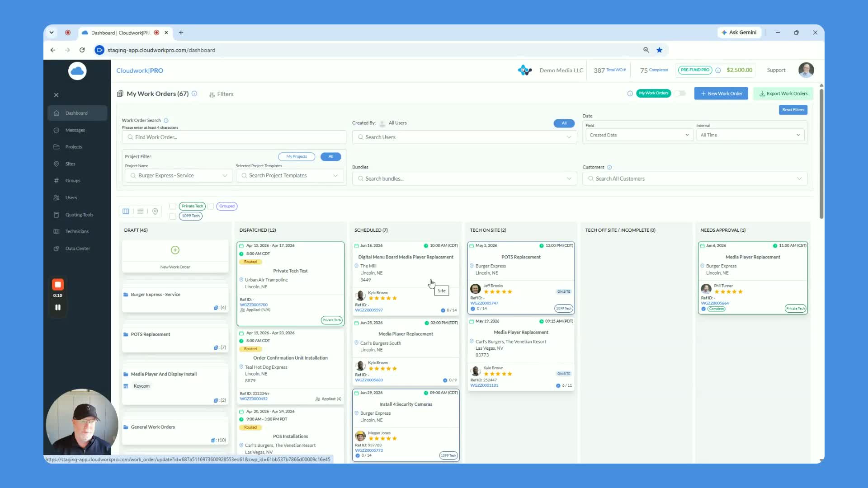Click the blue New Work Order button

coord(721,94)
